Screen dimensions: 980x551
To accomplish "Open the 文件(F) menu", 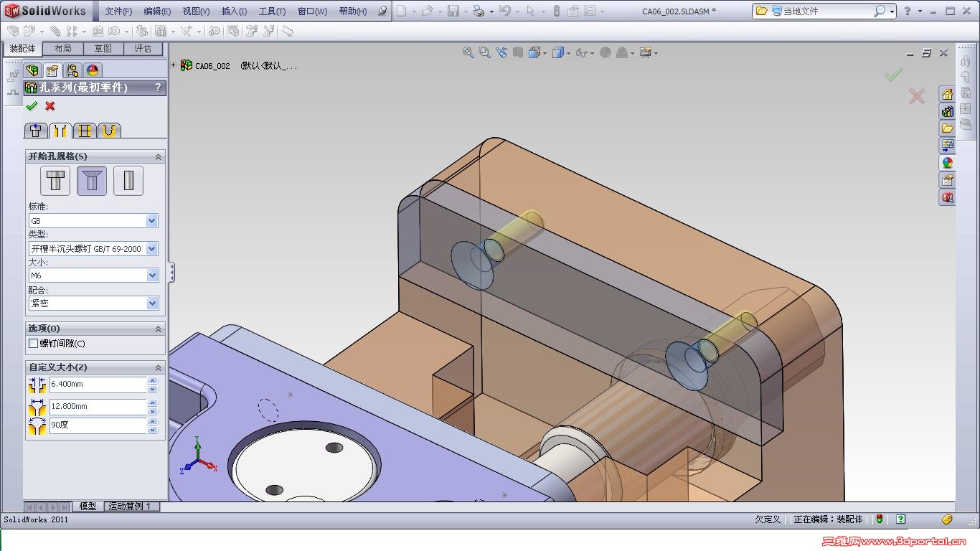I will click(118, 11).
